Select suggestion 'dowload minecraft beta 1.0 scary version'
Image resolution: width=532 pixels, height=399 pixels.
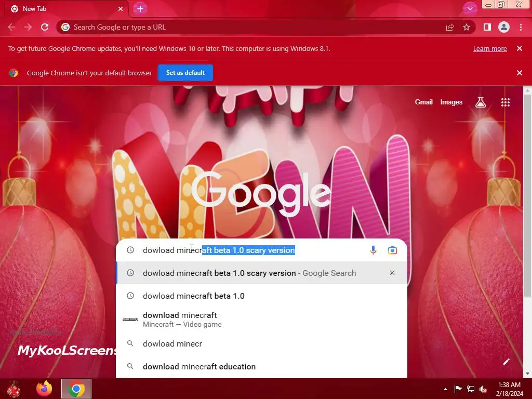(x=261, y=273)
